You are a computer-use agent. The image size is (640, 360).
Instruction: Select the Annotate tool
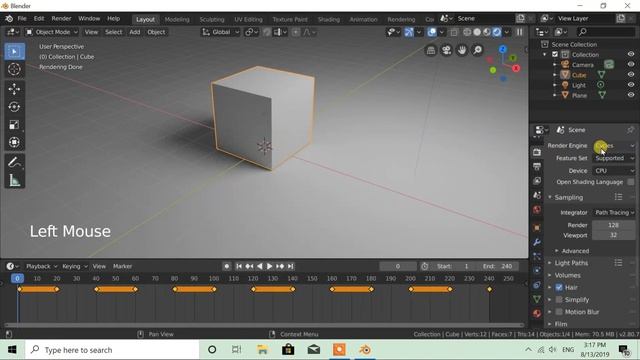tap(14, 162)
